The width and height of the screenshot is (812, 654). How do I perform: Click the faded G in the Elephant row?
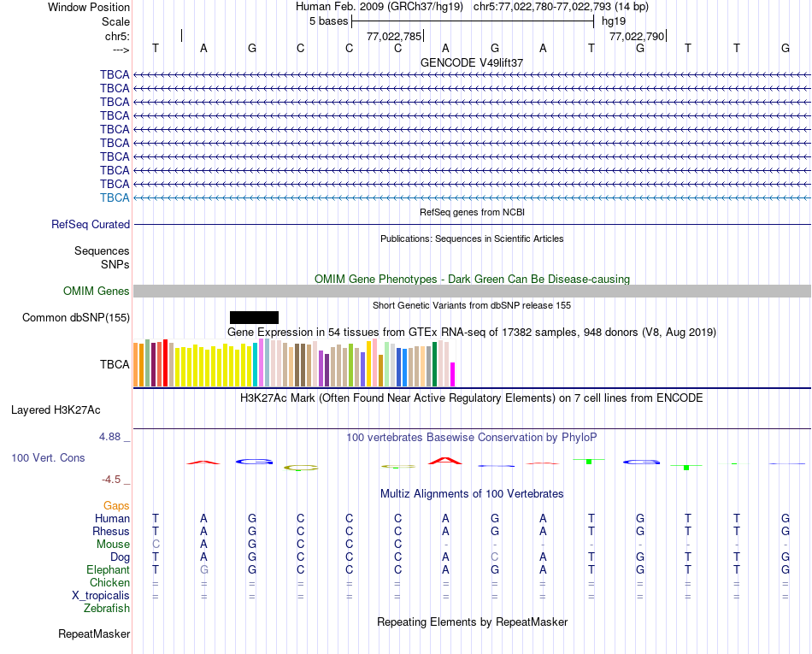(204, 569)
